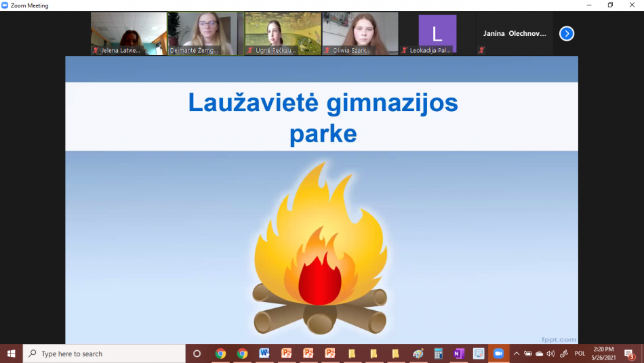Open Windows Ink Workspace pen icon
This screenshot has width=644, height=363.
[564, 354]
